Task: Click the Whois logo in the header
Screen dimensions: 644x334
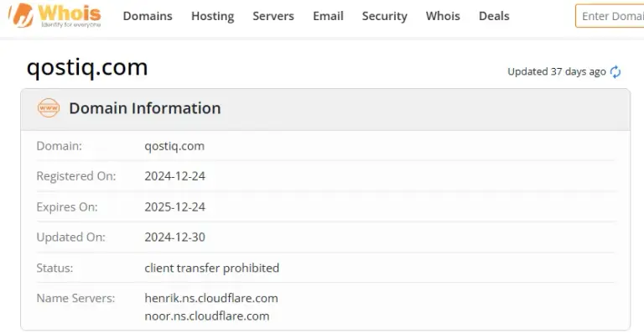Action: coord(55,15)
